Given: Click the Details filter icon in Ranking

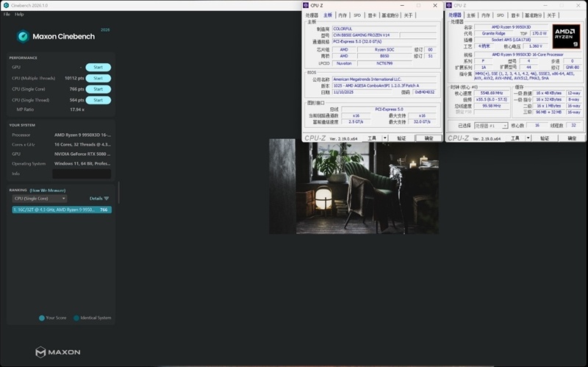Looking at the screenshot, I should pyautogui.click(x=107, y=198).
